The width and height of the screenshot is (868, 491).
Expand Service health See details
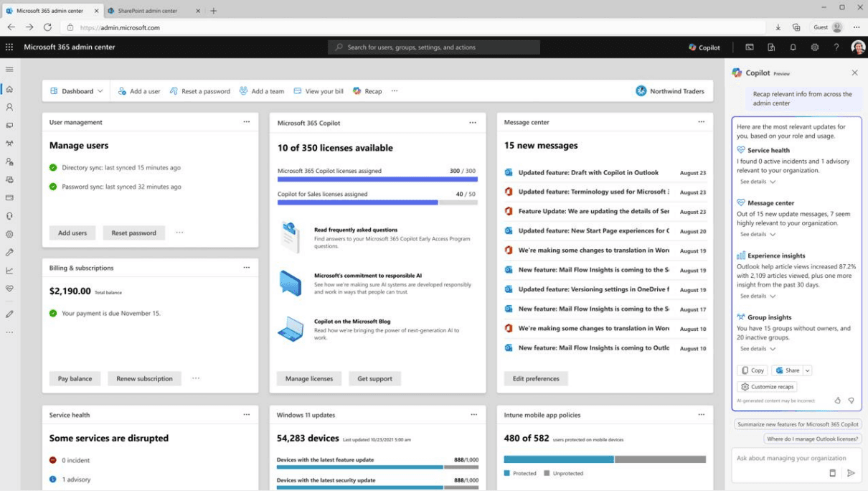click(x=758, y=182)
